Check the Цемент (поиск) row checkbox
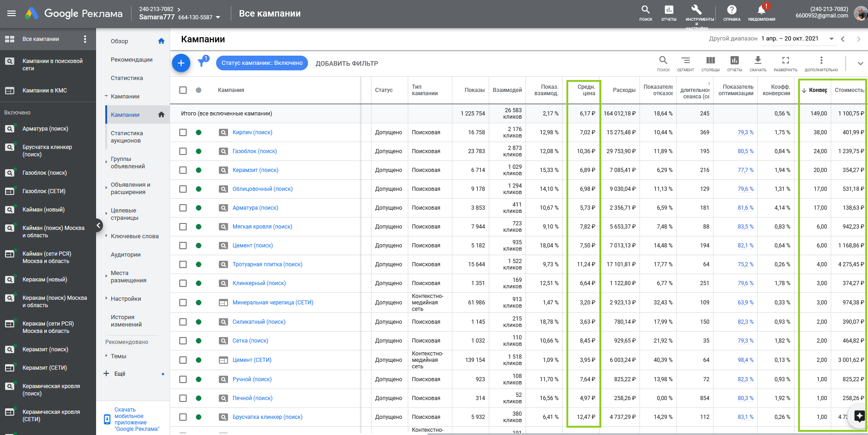The width and height of the screenshot is (868, 435). click(x=183, y=246)
